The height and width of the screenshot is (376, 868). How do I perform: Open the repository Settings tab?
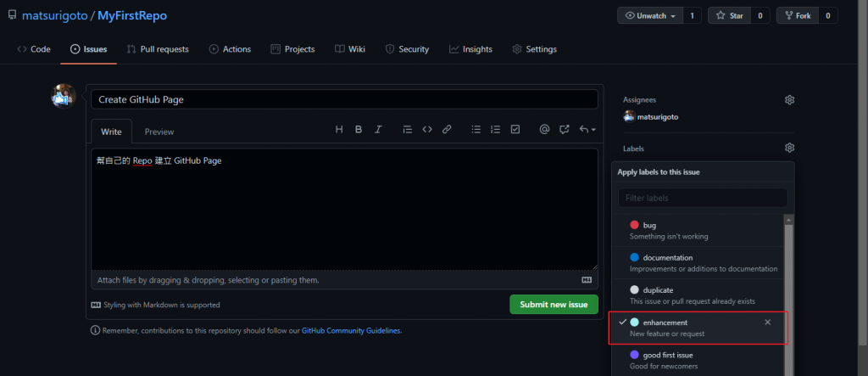tap(534, 48)
